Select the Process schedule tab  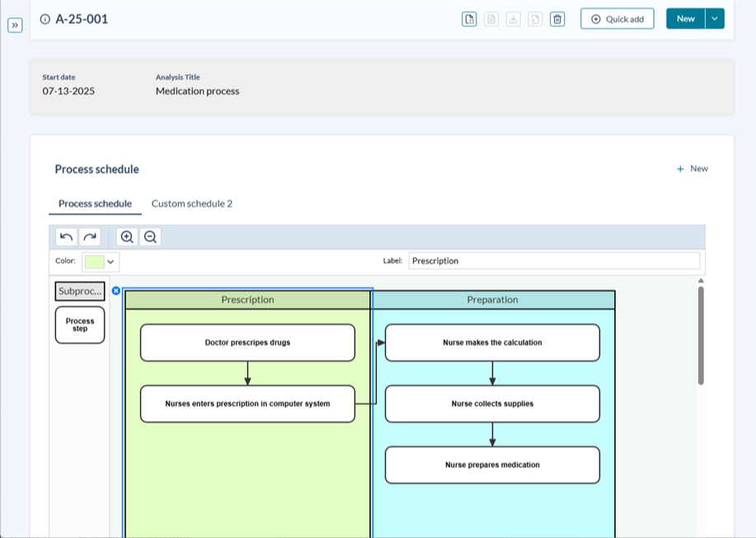pos(95,204)
